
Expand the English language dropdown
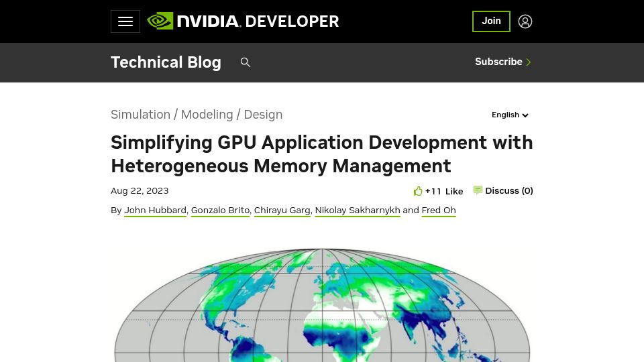[510, 115]
